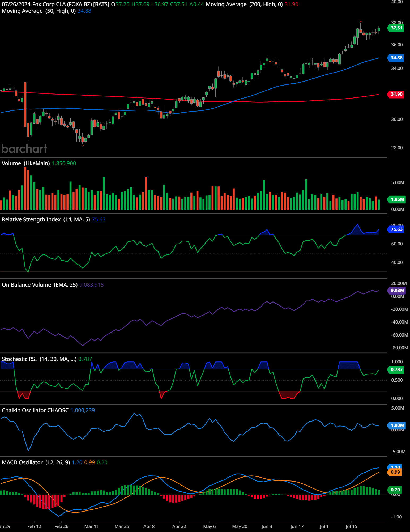This screenshot has height=532, width=410.
Task: Click the 30.00 price axis label
Action: click(397, 119)
